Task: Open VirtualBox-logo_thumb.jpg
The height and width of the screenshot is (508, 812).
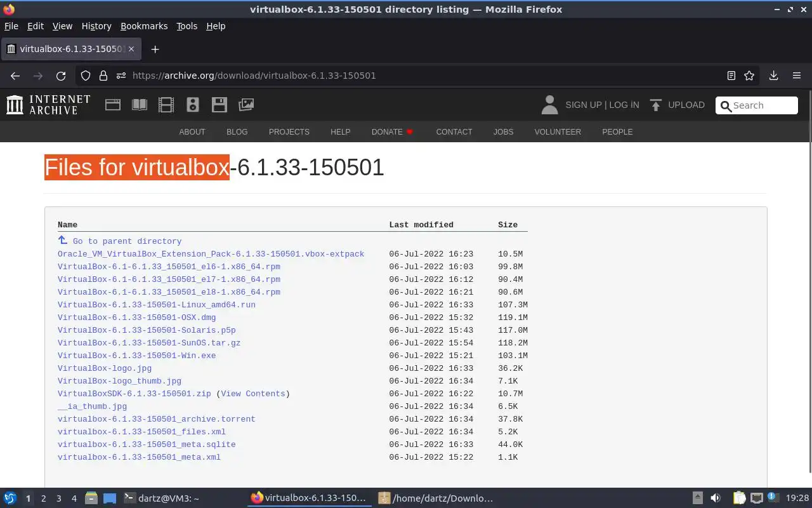Action: (x=119, y=381)
